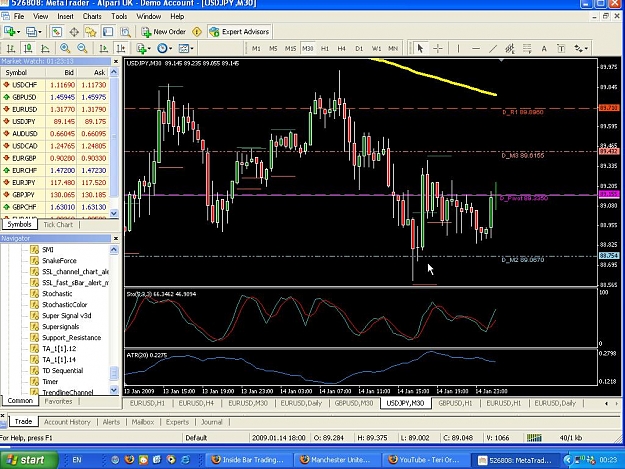Switch chart to Candlesticks icon
This screenshot has height=469, width=625.
tap(28, 49)
